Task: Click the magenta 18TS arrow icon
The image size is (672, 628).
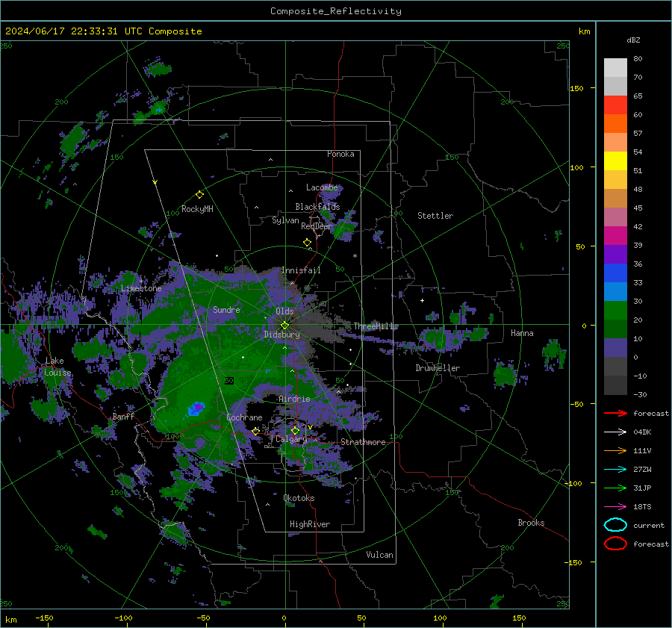Action: pos(615,507)
